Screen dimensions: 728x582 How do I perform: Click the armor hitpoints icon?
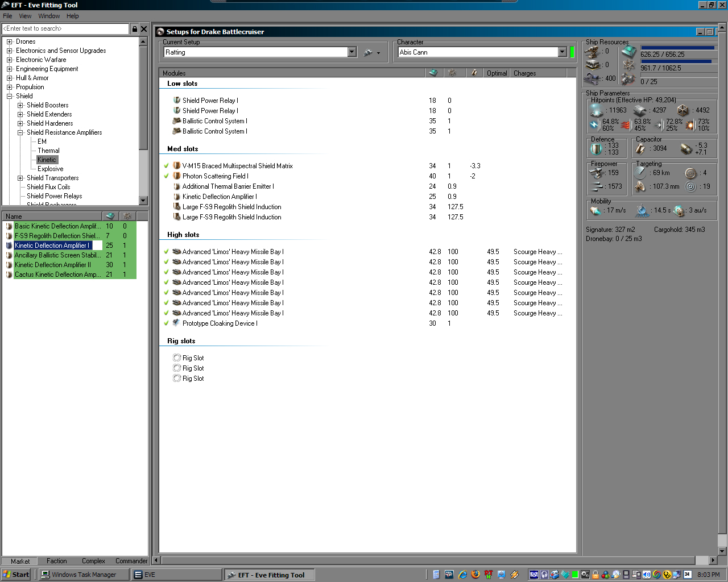(x=640, y=110)
